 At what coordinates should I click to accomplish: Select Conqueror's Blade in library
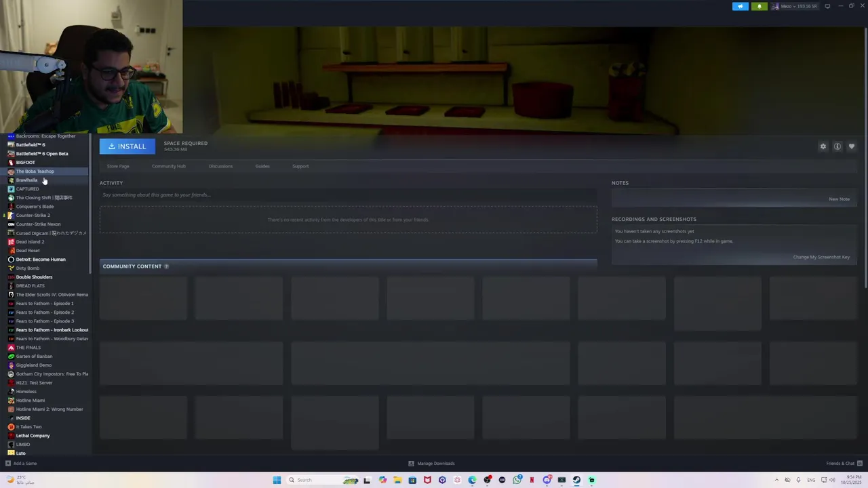click(x=45, y=207)
